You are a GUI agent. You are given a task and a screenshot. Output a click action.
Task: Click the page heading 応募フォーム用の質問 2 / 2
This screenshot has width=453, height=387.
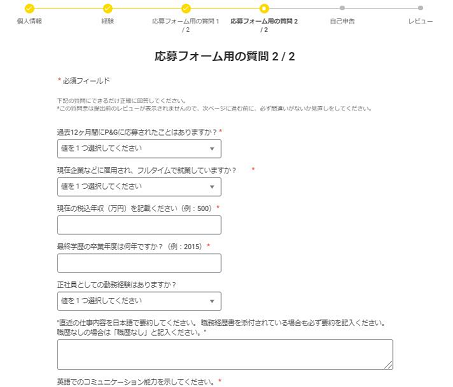click(225, 56)
